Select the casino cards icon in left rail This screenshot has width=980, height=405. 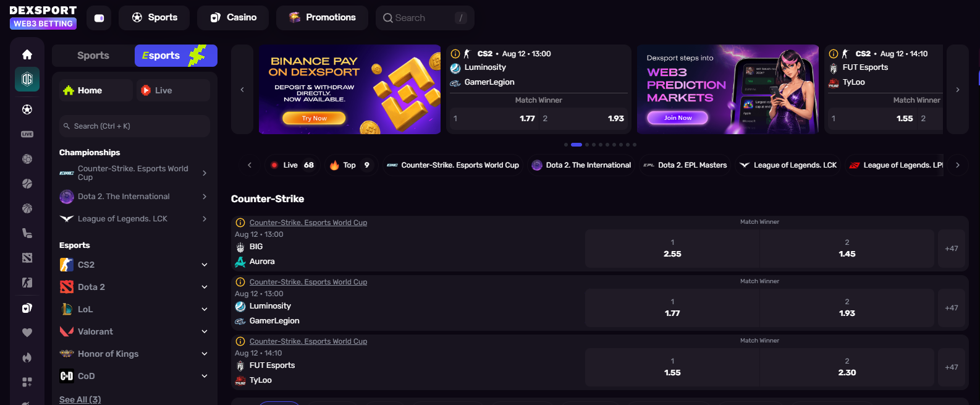tap(27, 308)
